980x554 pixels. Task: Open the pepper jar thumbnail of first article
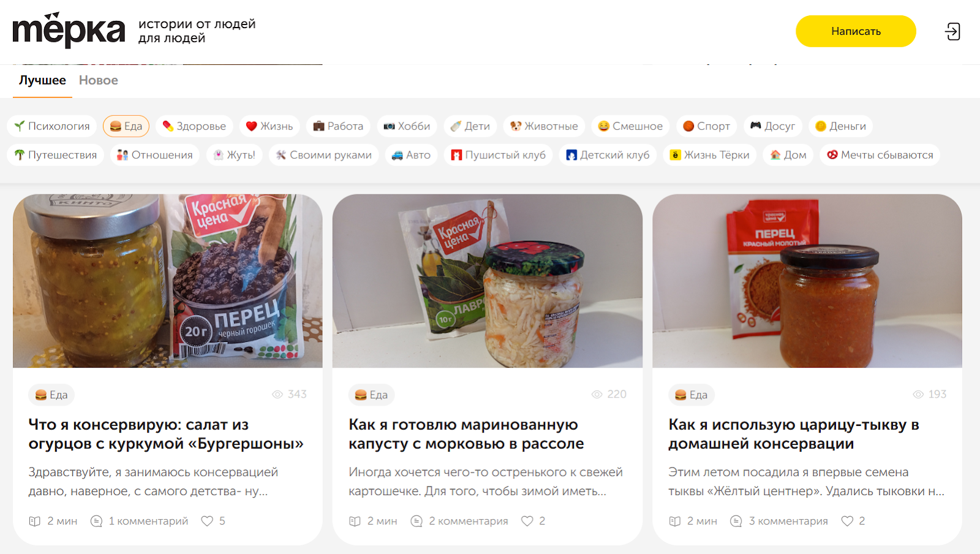pos(168,281)
